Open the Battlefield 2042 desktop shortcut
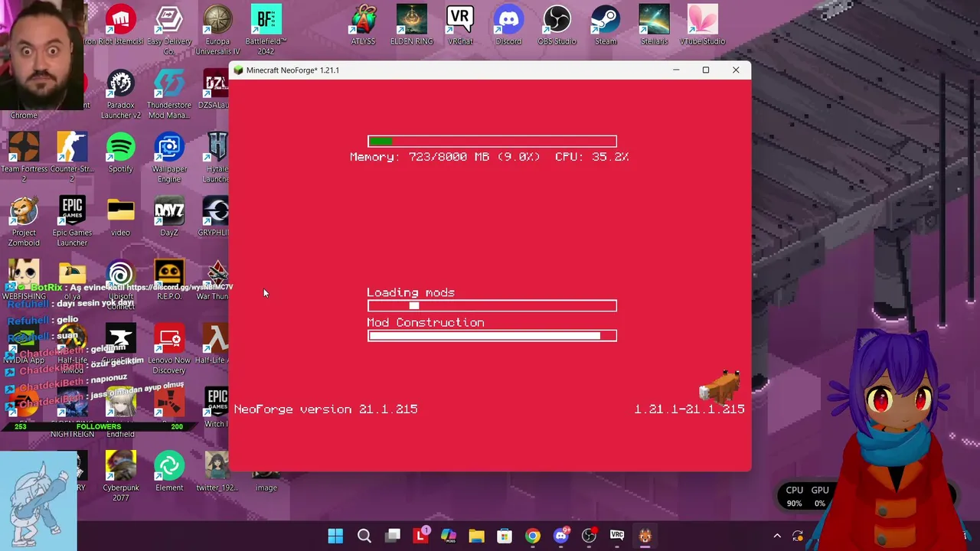 (x=266, y=29)
